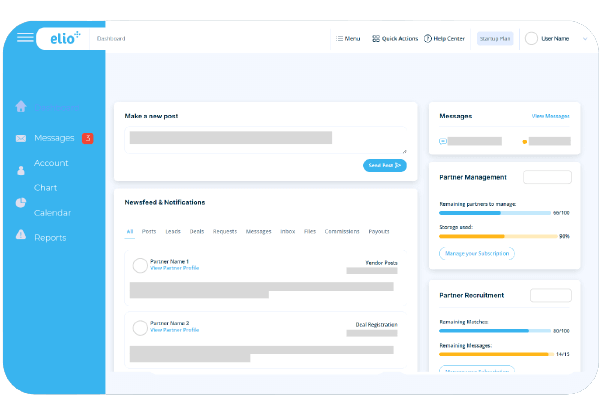This screenshot has width=602, height=414.
Task: Open the hamburger menu icon
Action: pos(25,38)
